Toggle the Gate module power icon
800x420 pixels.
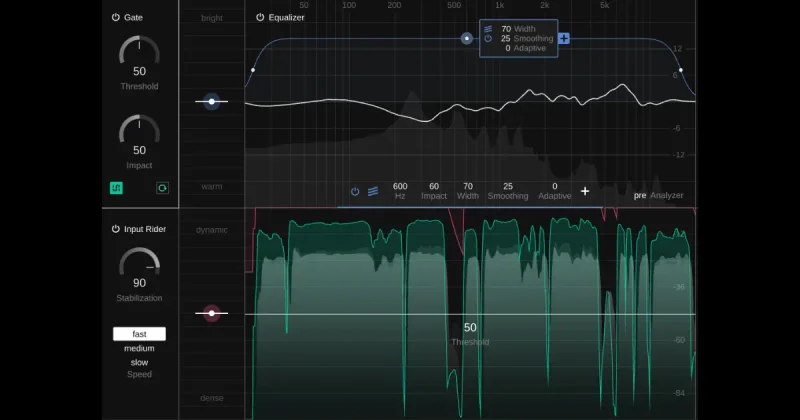(x=116, y=17)
